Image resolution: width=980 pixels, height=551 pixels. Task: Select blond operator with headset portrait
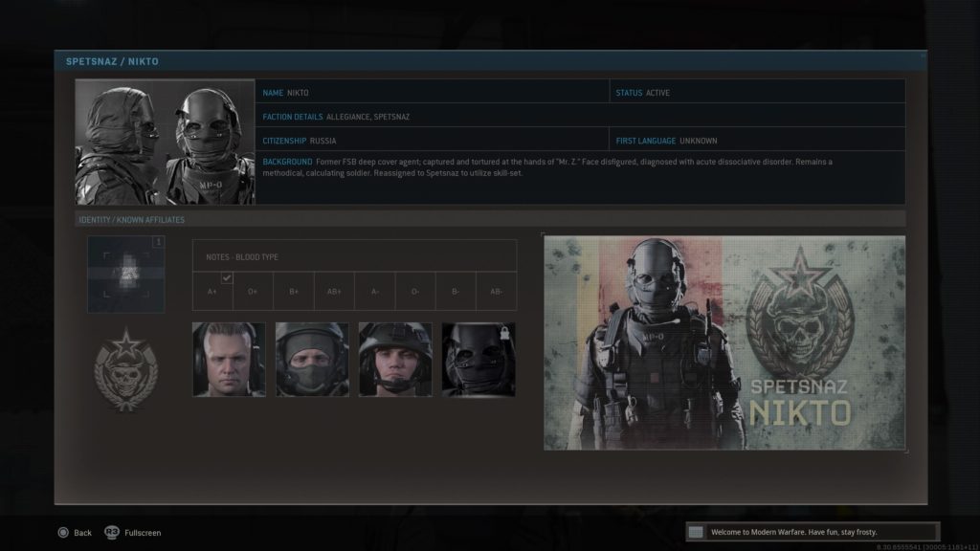click(x=229, y=360)
